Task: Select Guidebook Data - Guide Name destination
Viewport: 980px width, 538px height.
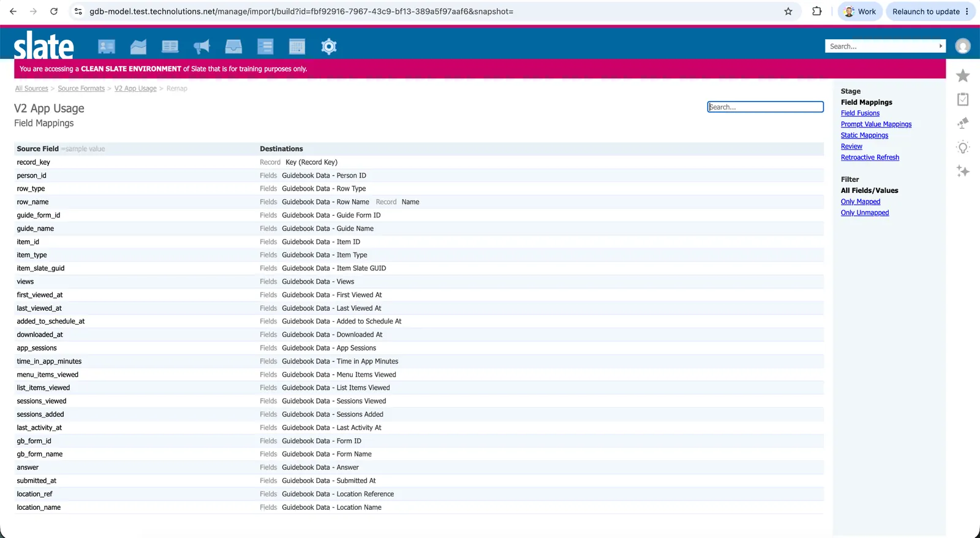Action: (328, 229)
